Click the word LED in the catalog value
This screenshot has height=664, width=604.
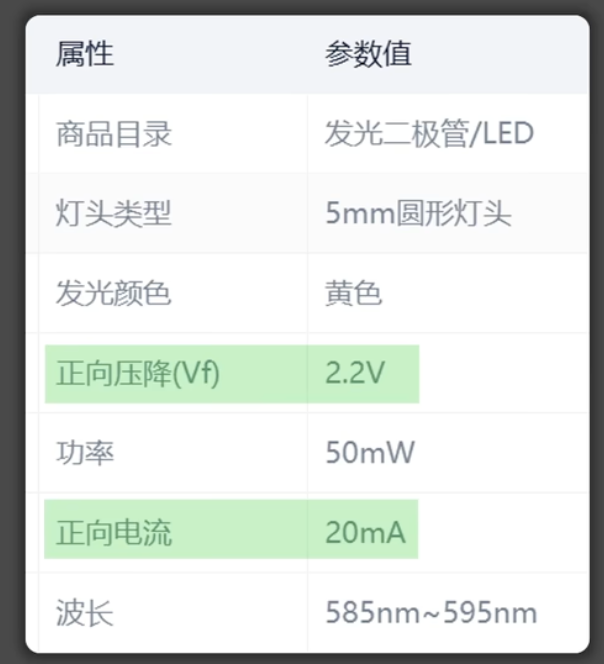(508, 134)
